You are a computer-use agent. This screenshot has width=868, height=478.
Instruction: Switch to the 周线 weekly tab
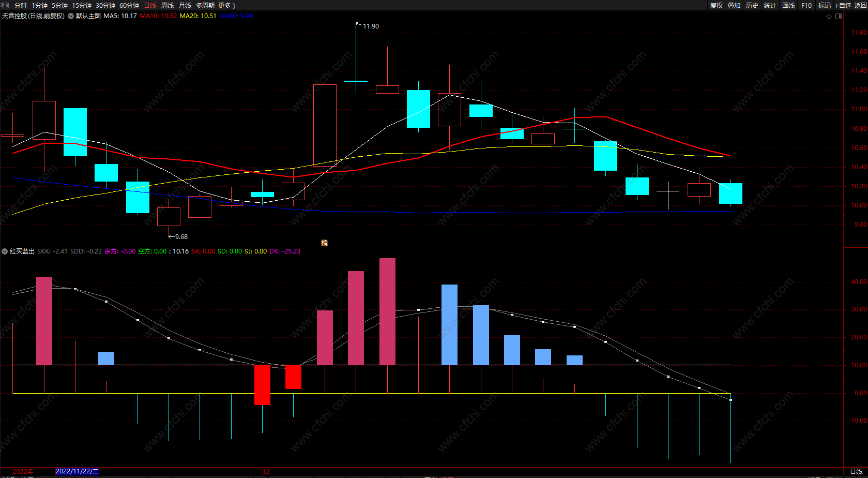(167, 5)
